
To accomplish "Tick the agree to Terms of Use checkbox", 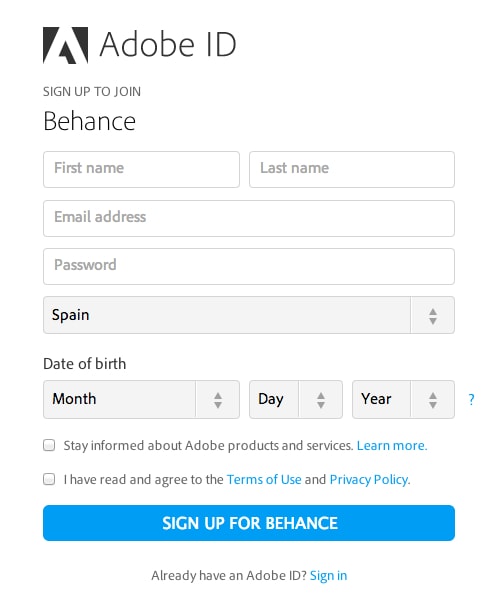I will [x=49, y=479].
